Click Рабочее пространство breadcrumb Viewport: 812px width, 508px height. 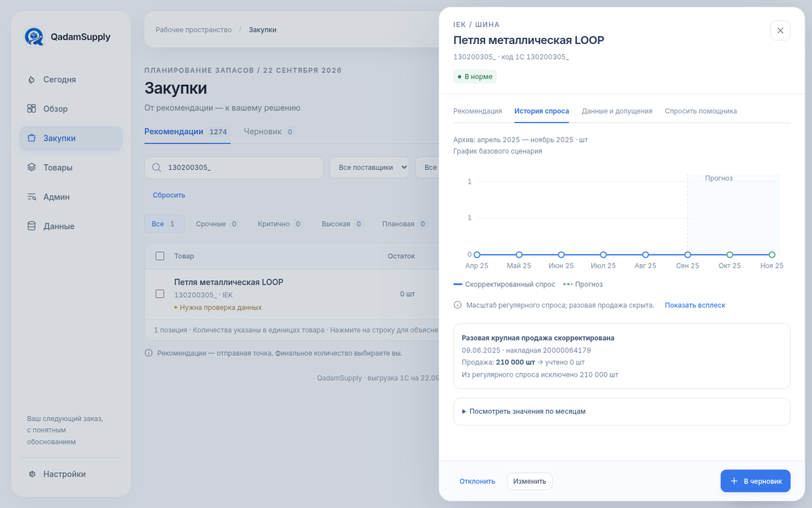194,30
